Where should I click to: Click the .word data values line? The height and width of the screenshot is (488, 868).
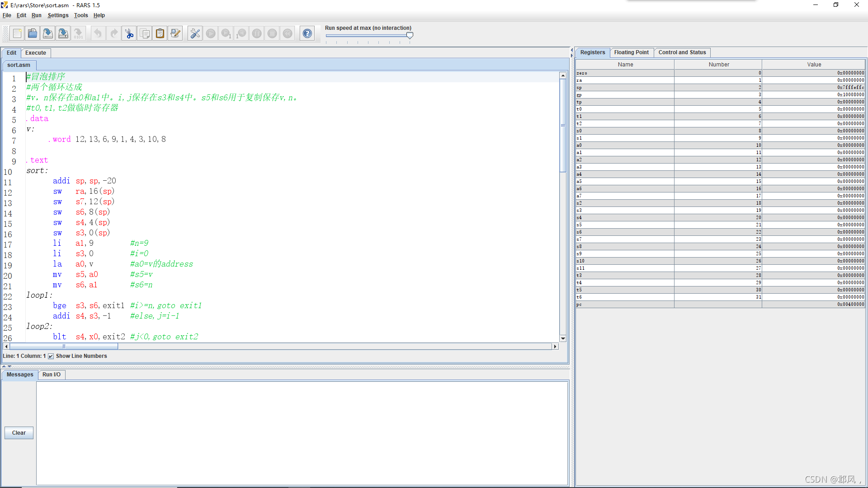(x=107, y=139)
